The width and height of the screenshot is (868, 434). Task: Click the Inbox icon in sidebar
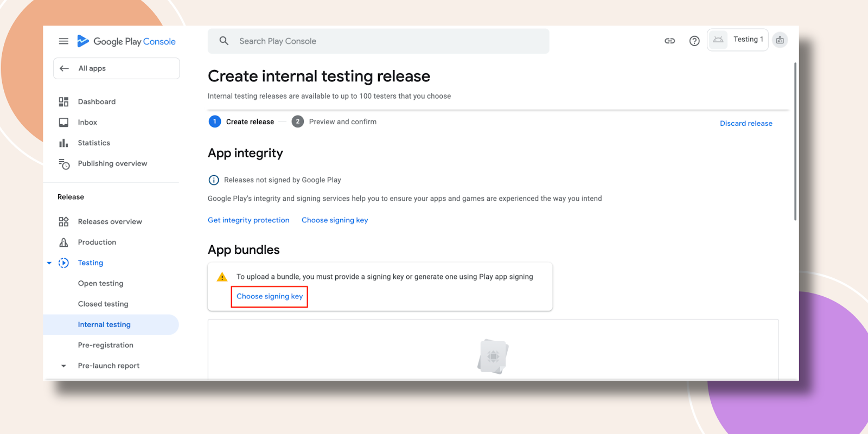(63, 122)
